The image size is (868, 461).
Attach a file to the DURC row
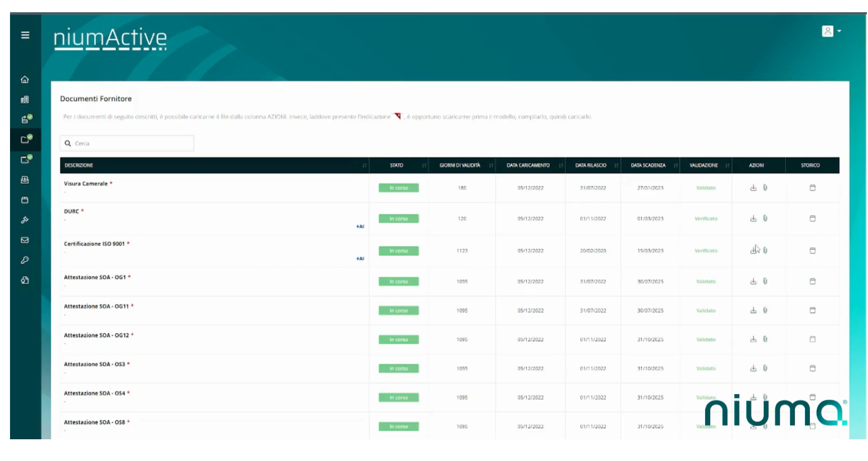(765, 219)
